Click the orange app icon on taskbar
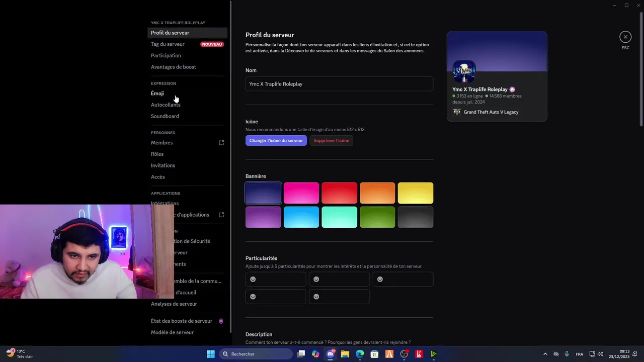The image size is (644, 362). 389,354
